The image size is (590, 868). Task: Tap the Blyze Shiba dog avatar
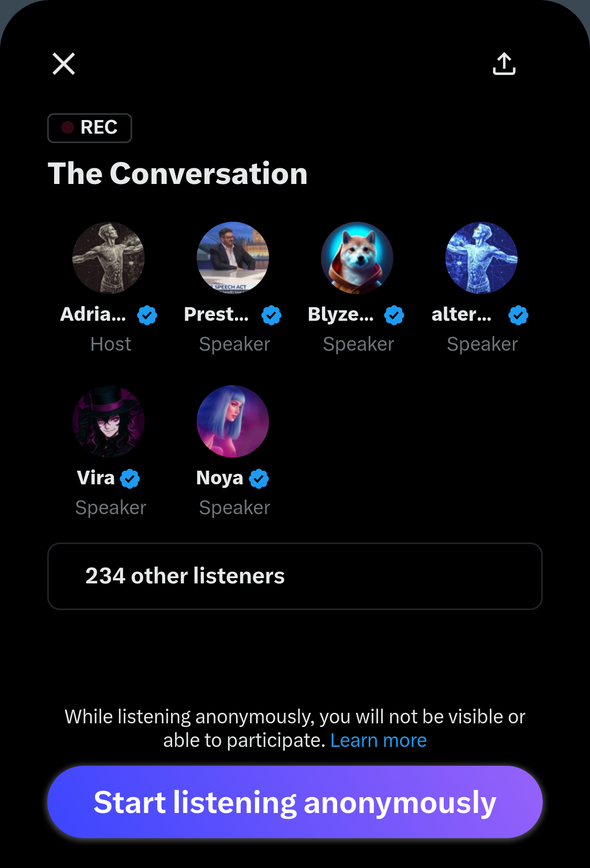click(357, 258)
